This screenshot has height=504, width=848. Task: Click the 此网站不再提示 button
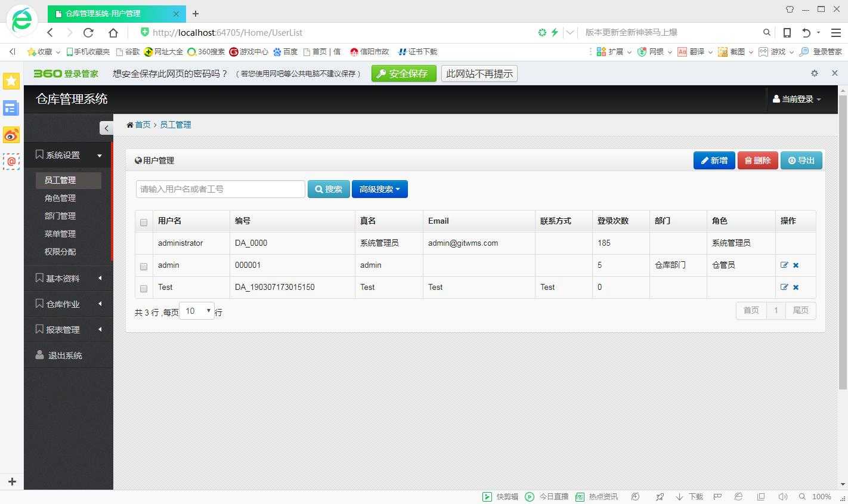click(x=479, y=73)
